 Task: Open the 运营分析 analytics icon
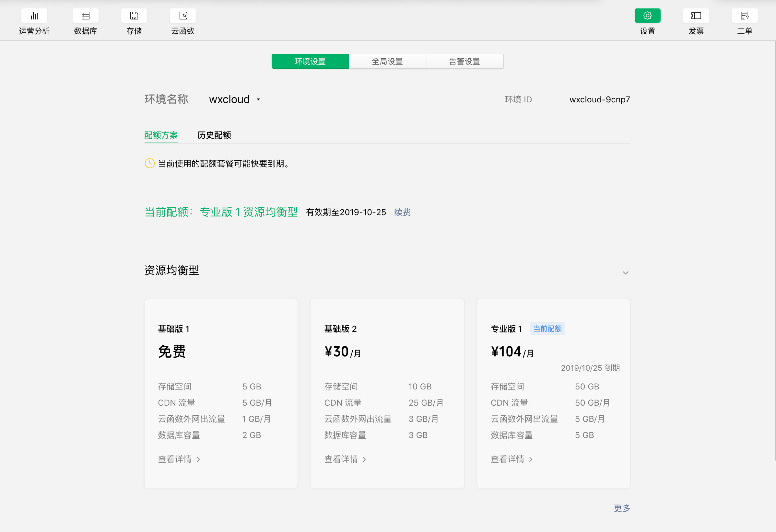(x=34, y=16)
